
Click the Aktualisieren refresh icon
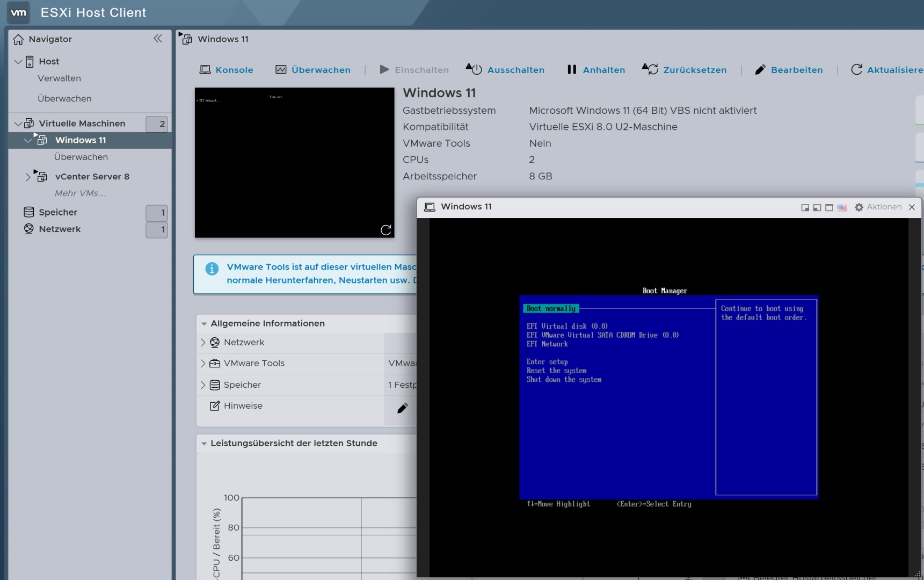(x=857, y=69)
